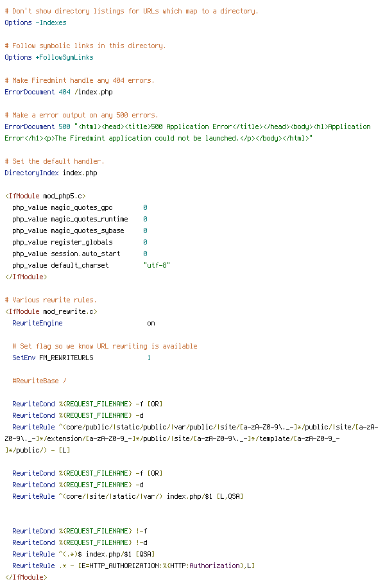Click the '# Set the default handler.' comment
Image resolution: width=385 pixels, height=588 pixels.
(x=55, y=161)
